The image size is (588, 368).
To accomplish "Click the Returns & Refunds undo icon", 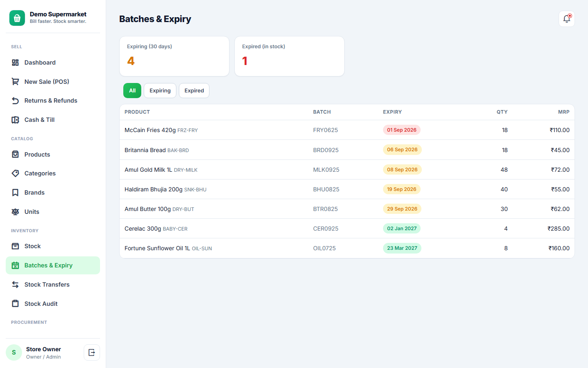I will click(x=16, y=101).
